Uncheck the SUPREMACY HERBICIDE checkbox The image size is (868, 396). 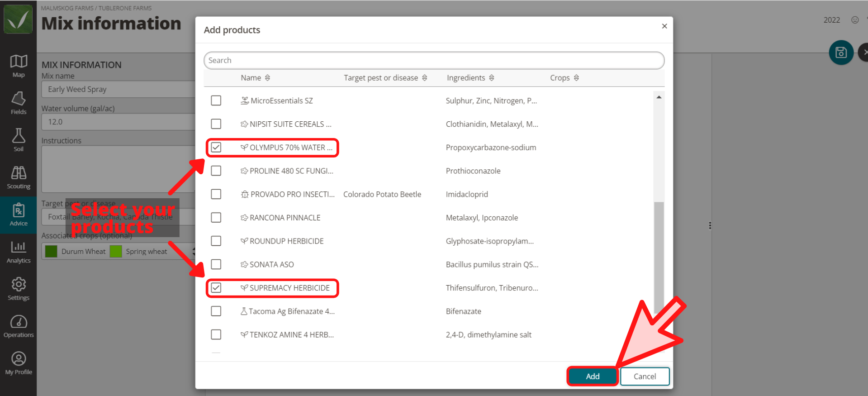click(x=216, y=288)
